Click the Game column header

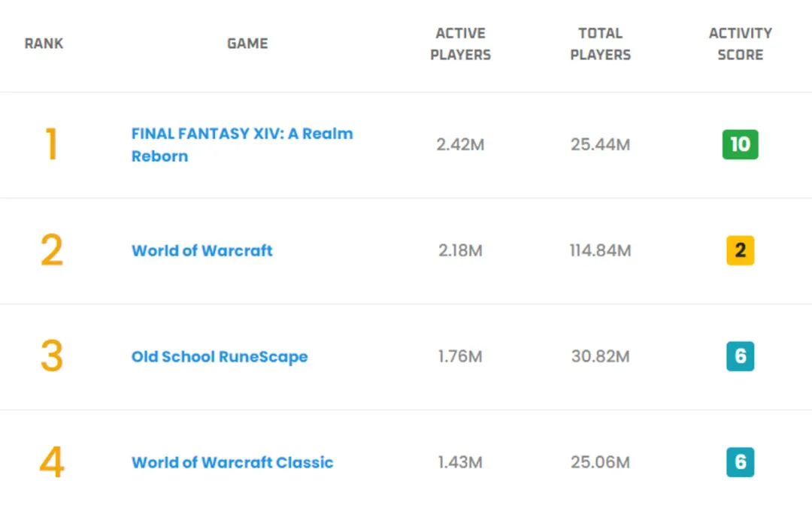tap(247, 44)
